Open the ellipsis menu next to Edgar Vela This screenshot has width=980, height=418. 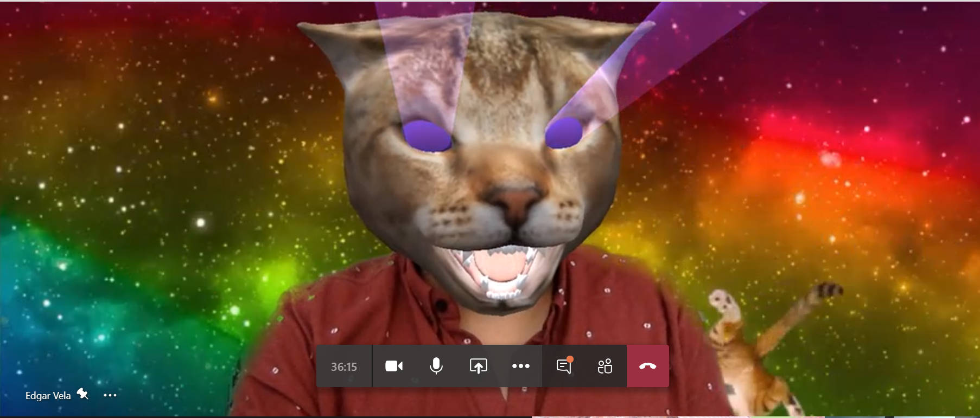[x=110, y=395]
